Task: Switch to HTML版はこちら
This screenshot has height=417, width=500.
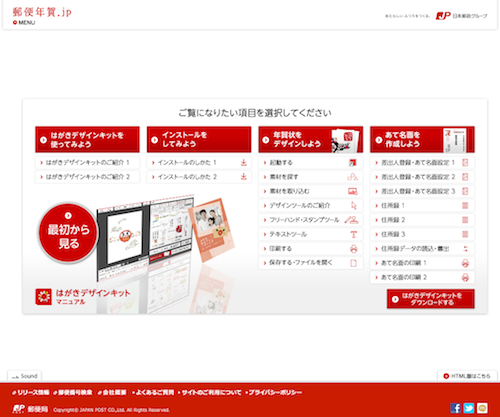Action: pyautogui.click(x=467, y=376)
